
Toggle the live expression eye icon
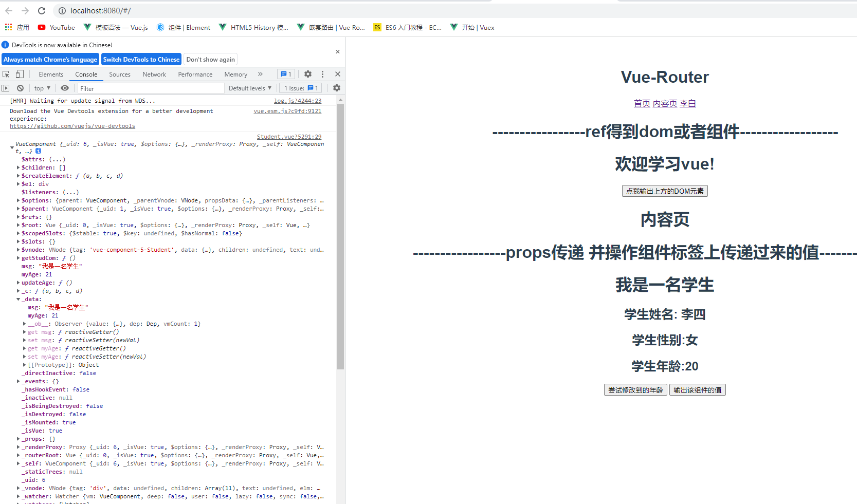click(65, 88)
